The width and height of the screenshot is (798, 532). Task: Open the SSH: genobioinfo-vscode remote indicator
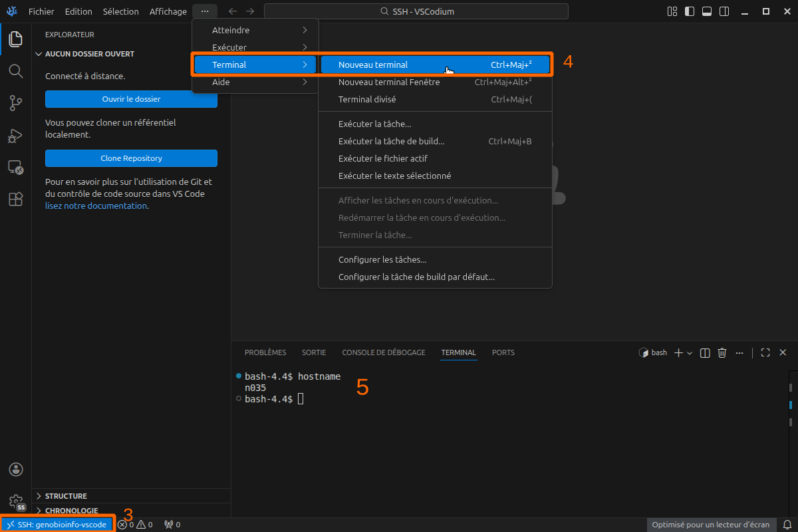point(57,525)
